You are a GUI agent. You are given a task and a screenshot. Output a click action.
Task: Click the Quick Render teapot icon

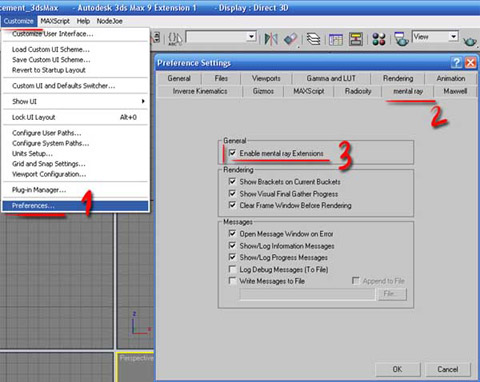[470, 41]
